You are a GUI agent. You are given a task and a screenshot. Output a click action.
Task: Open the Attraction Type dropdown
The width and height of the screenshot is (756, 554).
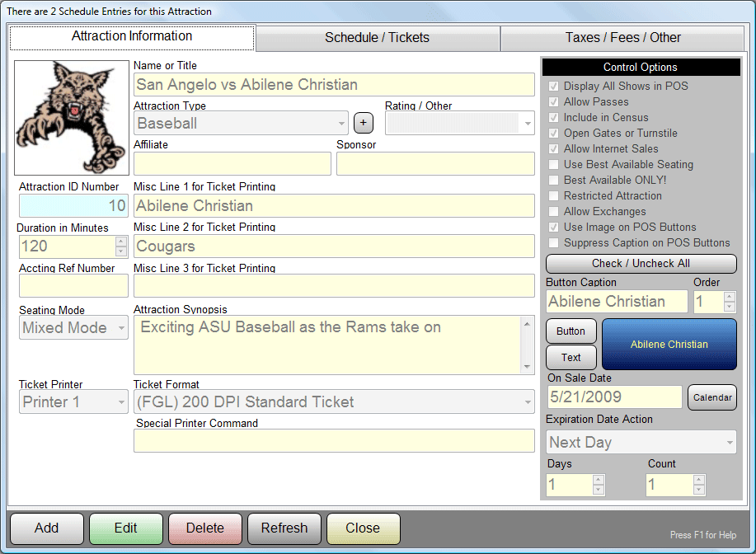241,124
